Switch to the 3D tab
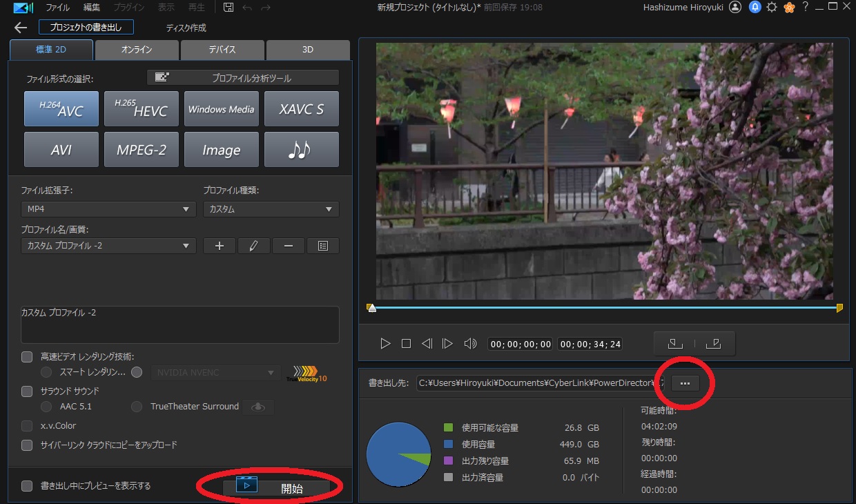Screen dimensions: 856x504 (308, 50)
